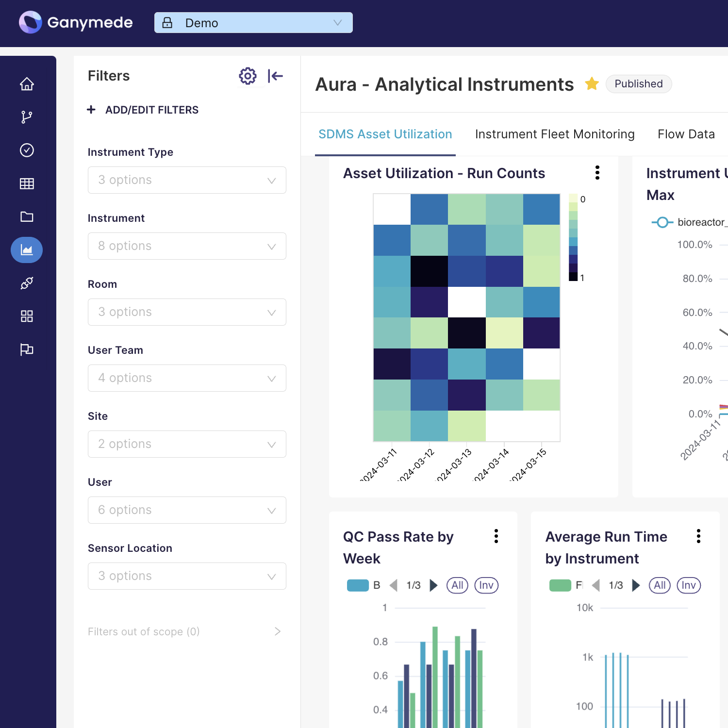This screenshot has width=728, height=728.
Task: Invert legend selection in QC Pass Rate
Action: [486, 585]
